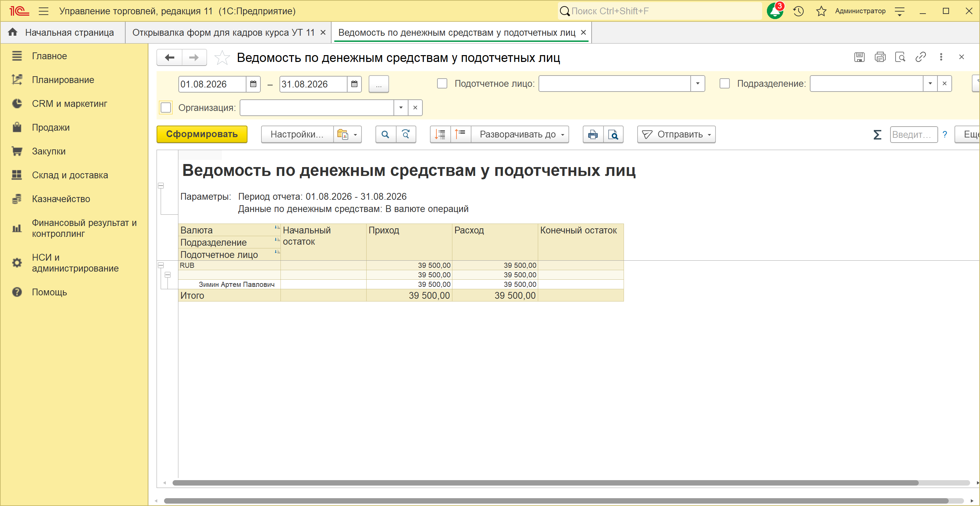Screen dimensions: 980x506
Task: Open notifications bell with badge 3
Action: tap(775, 11)
